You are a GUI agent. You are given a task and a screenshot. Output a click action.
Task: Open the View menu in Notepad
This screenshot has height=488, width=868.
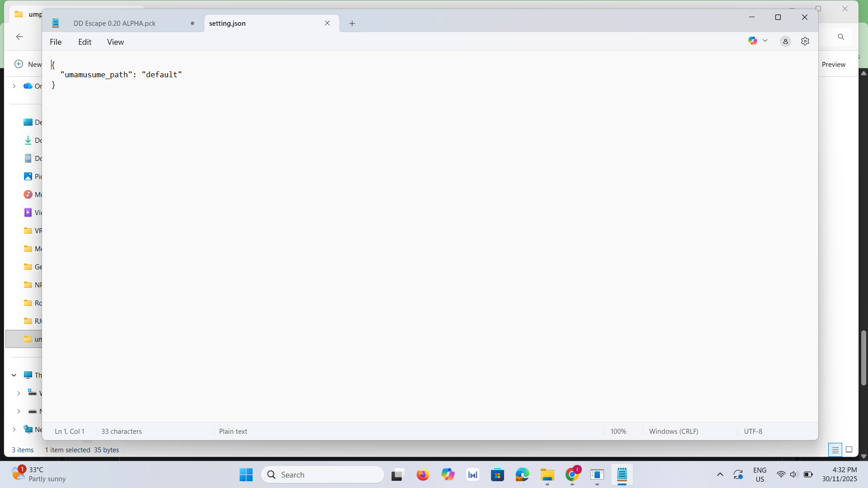pos(115,42)
